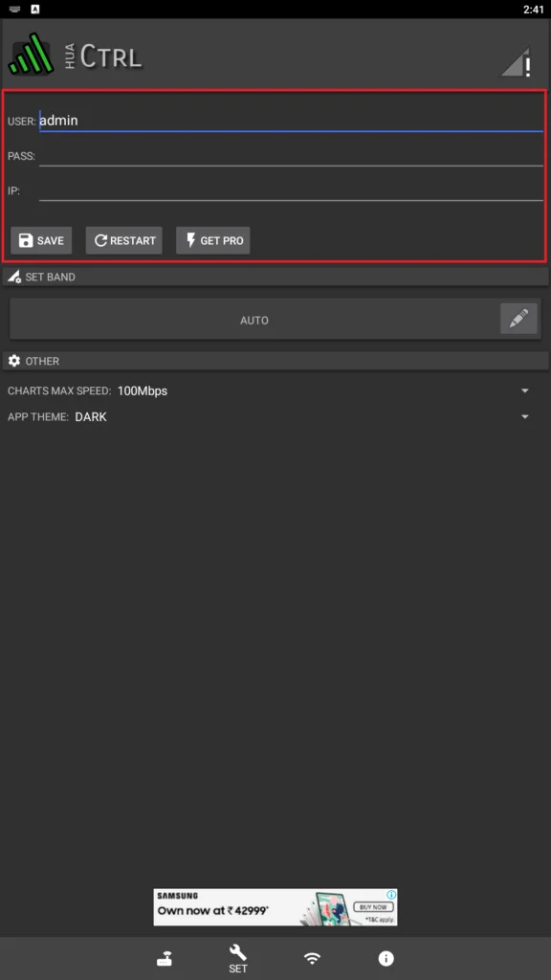Tap the AUTO band selection bar

[254, 320]
